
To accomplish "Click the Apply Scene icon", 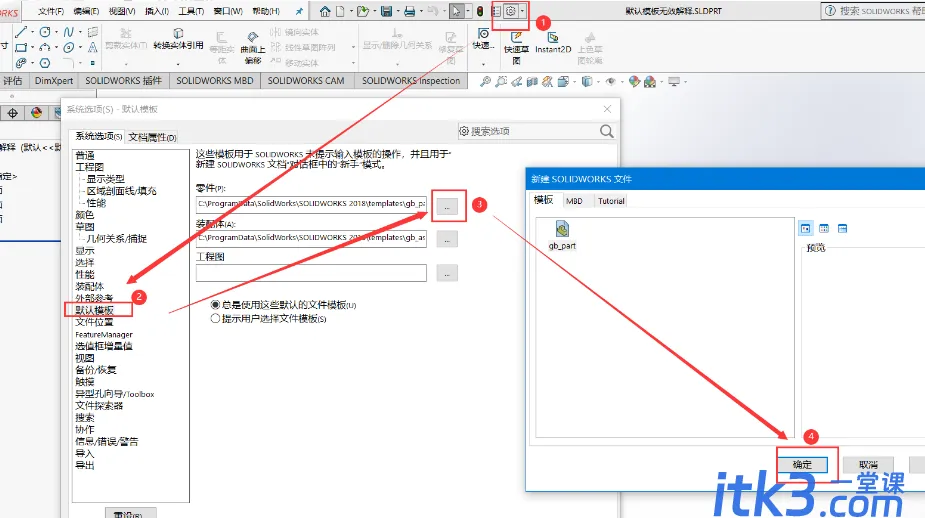I will pos(650,81).
